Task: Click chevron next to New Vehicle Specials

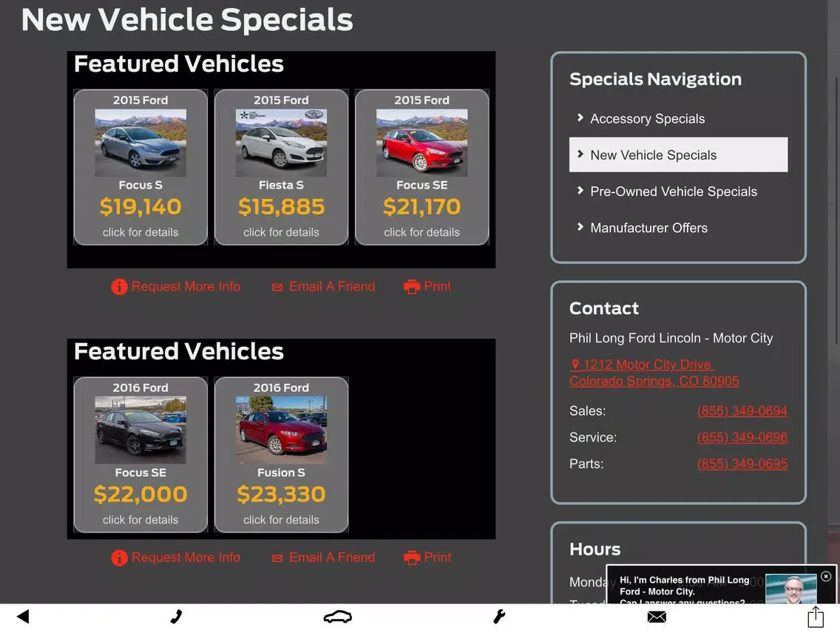Action: [x=580, y=154]
